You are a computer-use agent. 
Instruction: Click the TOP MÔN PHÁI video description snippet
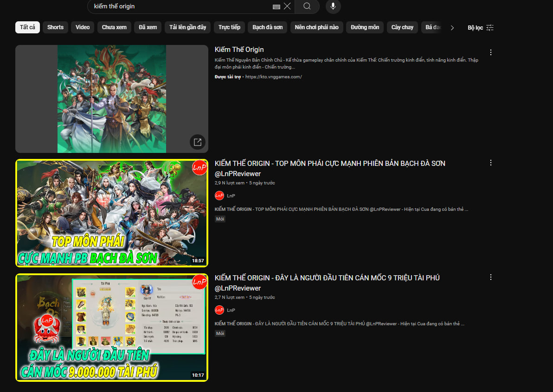click(x=341, y=209)
